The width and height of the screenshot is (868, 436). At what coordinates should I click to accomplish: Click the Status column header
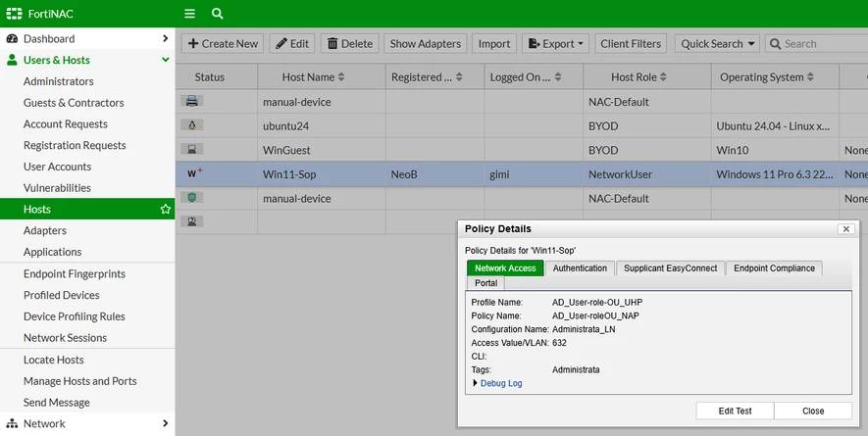pos(217,76)
